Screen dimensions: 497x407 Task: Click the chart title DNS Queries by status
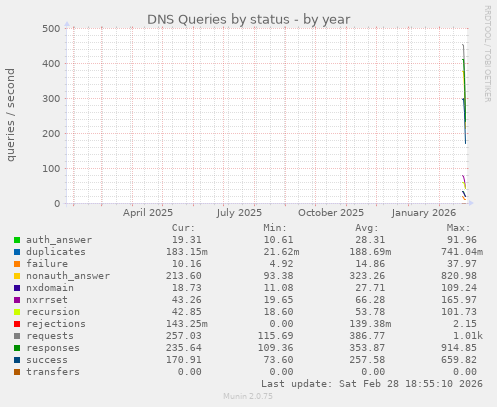pos(249,20)
